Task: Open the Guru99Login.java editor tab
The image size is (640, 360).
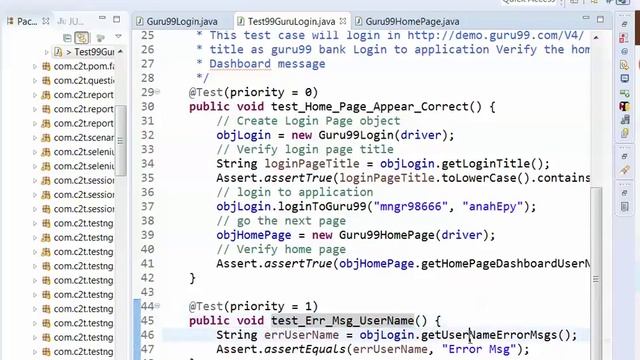Action: [x=177, y=21]
